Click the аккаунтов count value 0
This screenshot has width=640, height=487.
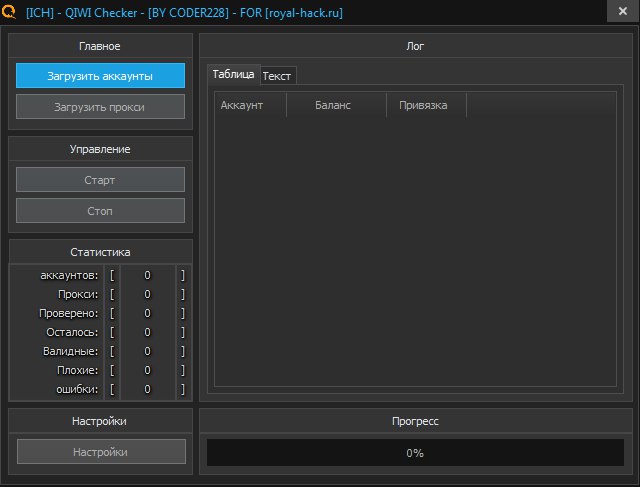(147, 276)
